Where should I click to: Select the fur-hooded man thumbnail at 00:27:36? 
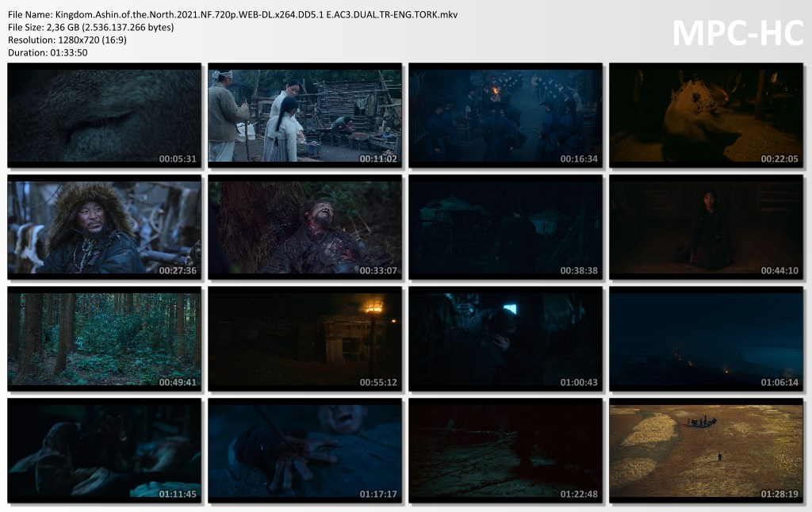coord(105,227)
